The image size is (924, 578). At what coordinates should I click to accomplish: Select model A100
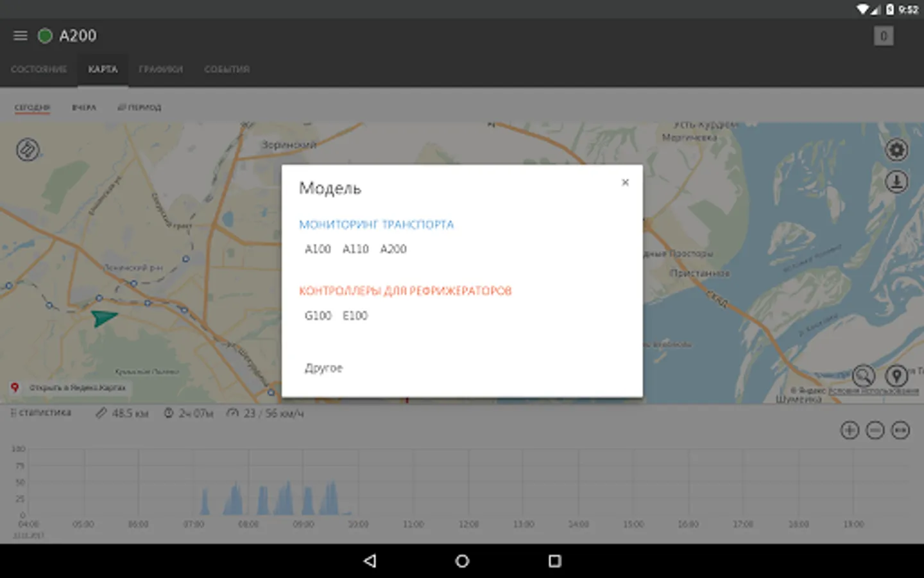[318, 249]
